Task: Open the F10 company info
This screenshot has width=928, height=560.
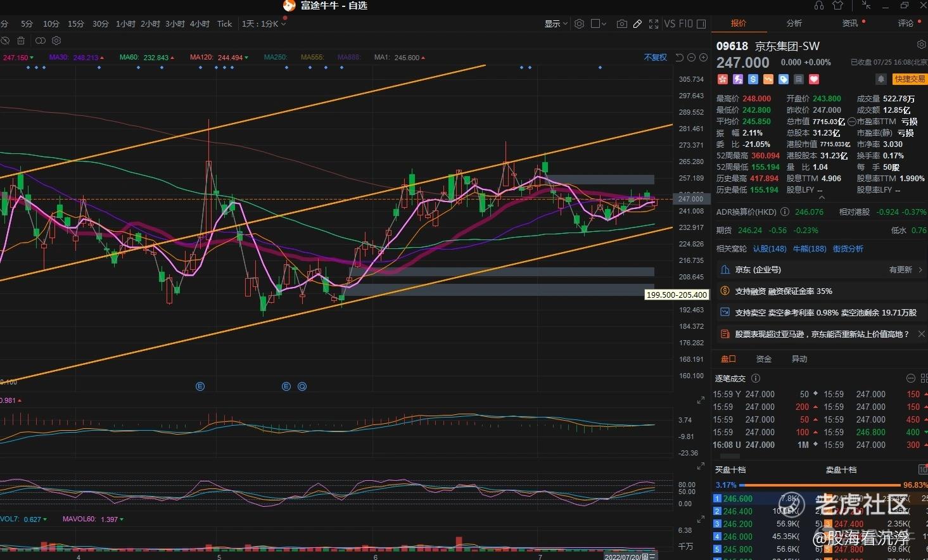Action: point(686,23)
